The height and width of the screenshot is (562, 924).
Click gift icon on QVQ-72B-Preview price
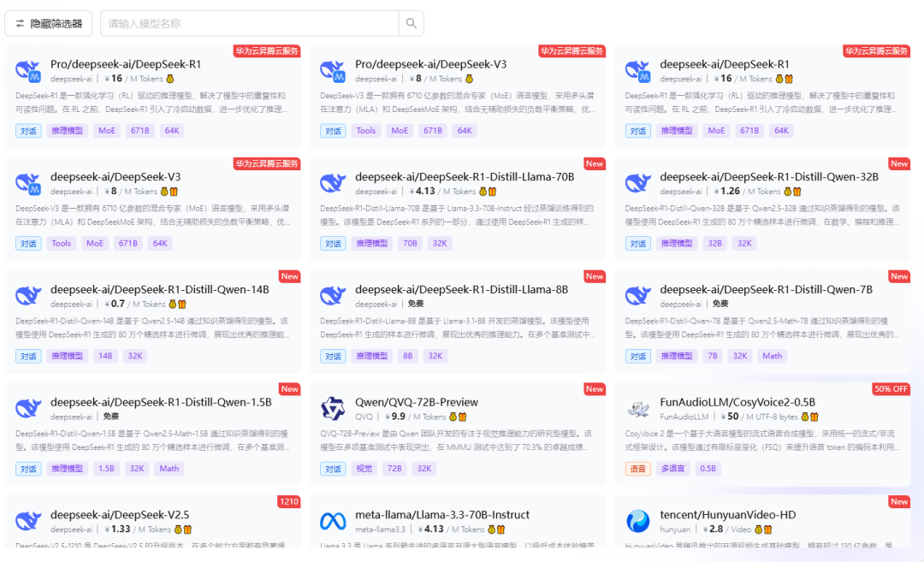[463, 417]
